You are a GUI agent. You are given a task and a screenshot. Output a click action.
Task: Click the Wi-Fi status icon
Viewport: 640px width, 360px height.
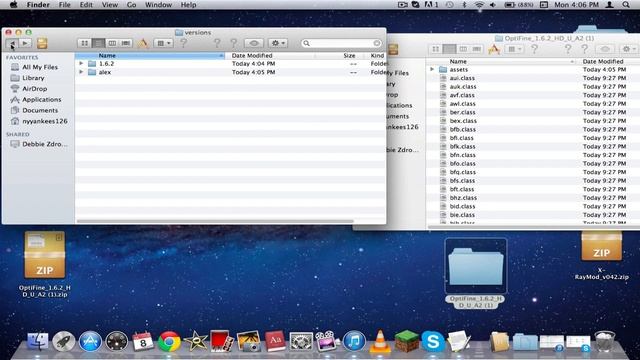[479, 5]
